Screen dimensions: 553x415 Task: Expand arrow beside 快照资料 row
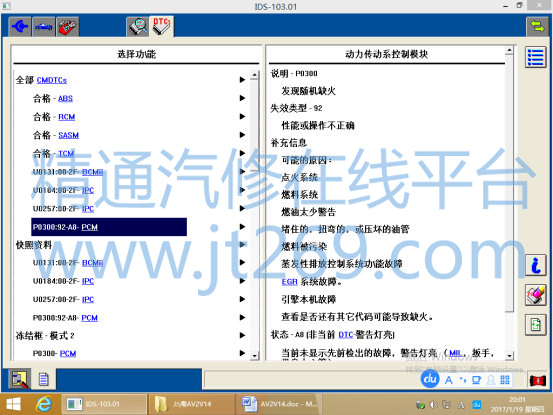pyautogui.click(x=242, y=244)
